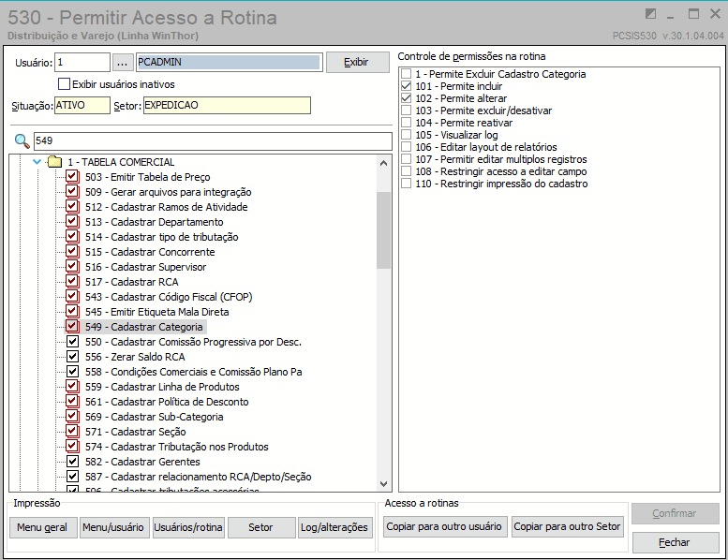Check 105 - Visualizar log

pos(407,135)
